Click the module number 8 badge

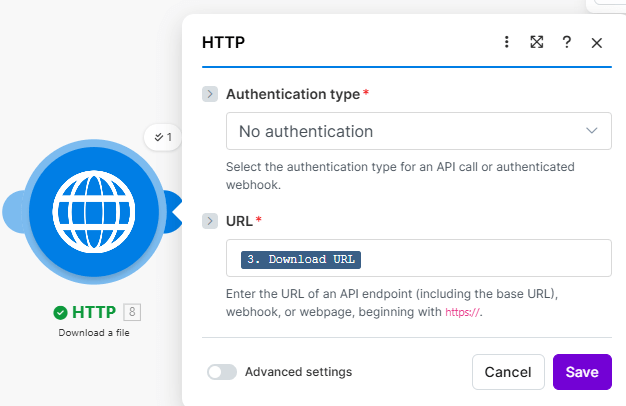[x=132, y=312]
